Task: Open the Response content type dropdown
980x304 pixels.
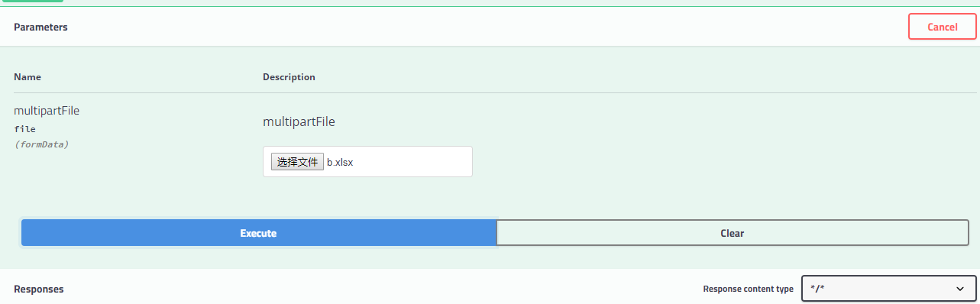Action: click(888, 289)
